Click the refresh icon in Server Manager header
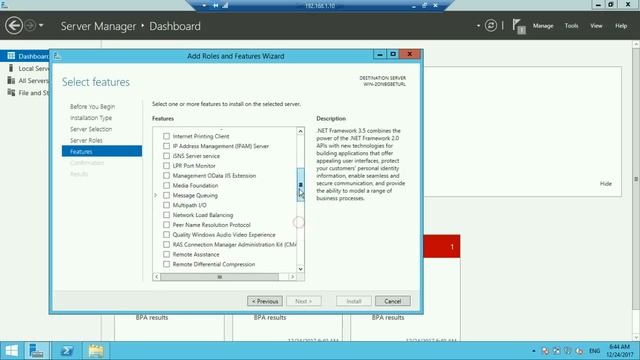Viewport: 640px width, 360px height. [491, 26]
